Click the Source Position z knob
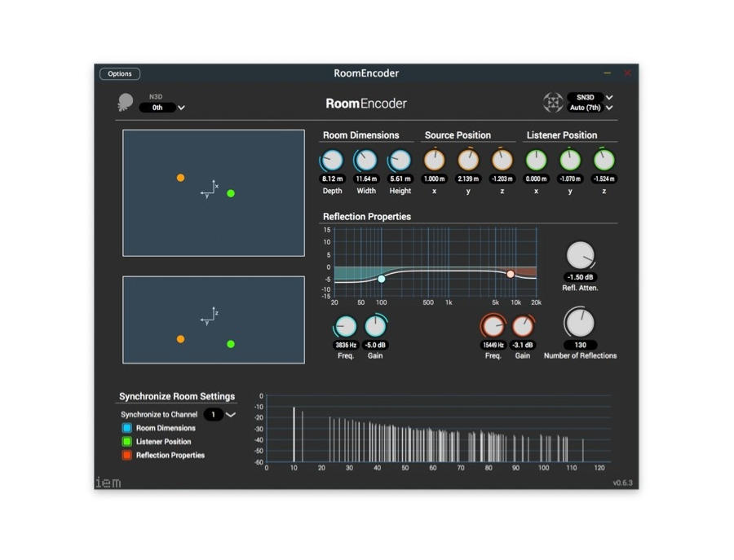Viewport: 734px width, 560px height. [502, 161]
